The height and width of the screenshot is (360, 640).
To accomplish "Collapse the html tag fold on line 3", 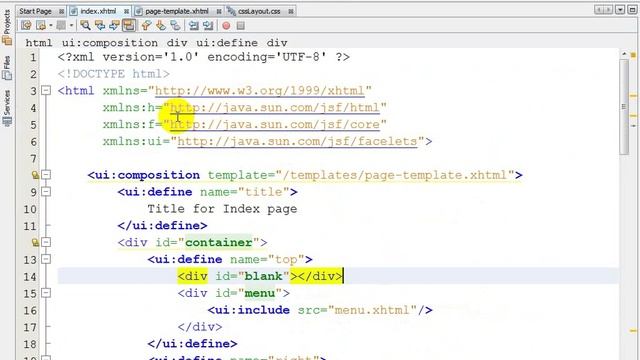I will [46, 90].
